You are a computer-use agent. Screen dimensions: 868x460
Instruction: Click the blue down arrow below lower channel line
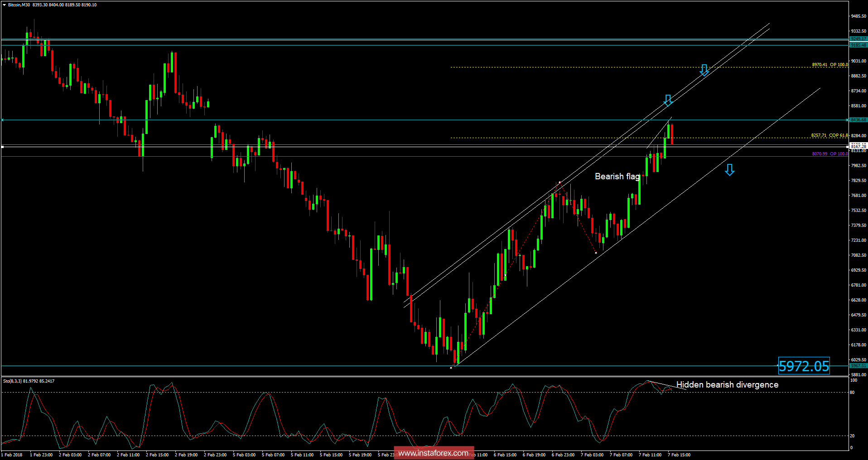[729, 170]
